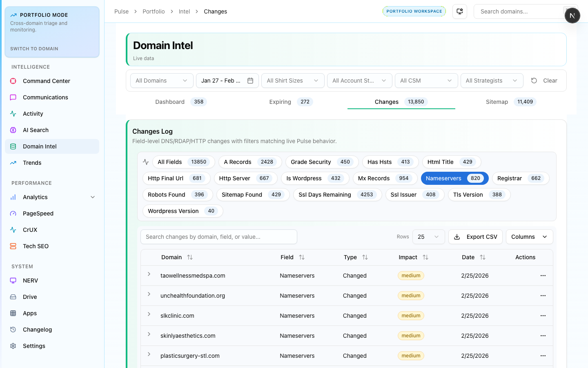Open the All Domains dropdown
This screenshot has height=368, width=588.
coord(161,81)
